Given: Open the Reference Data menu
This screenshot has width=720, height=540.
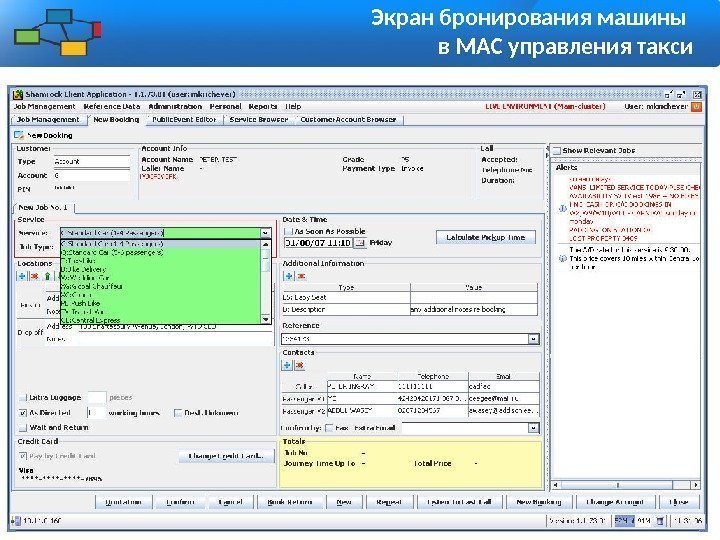Looking at the screenshot, I should 112,107.
